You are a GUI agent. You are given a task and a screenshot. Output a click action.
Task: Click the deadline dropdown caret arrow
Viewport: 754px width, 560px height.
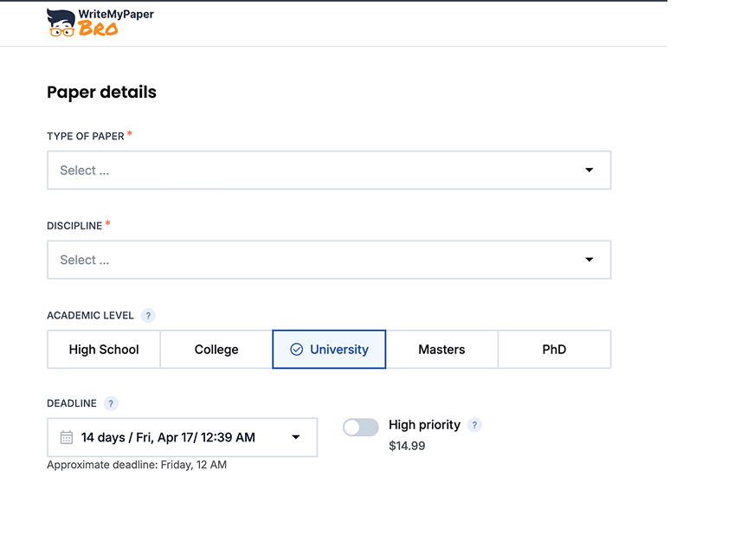click(296, 438)
